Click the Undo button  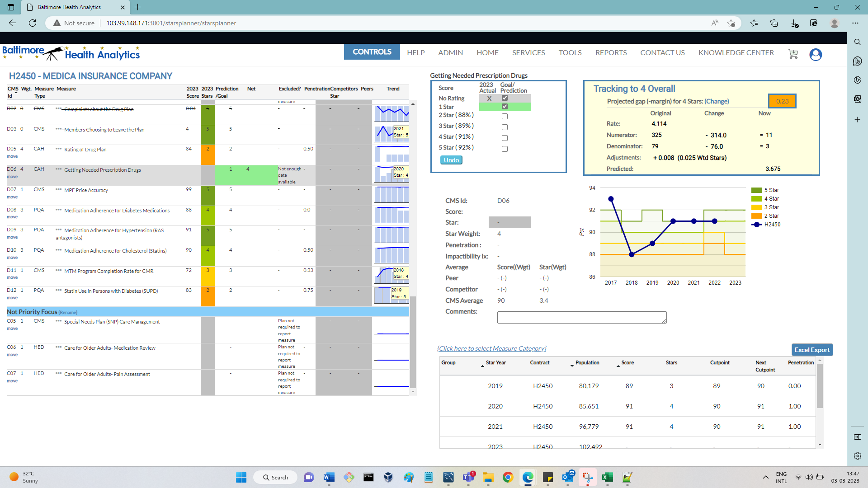(451, 160)
